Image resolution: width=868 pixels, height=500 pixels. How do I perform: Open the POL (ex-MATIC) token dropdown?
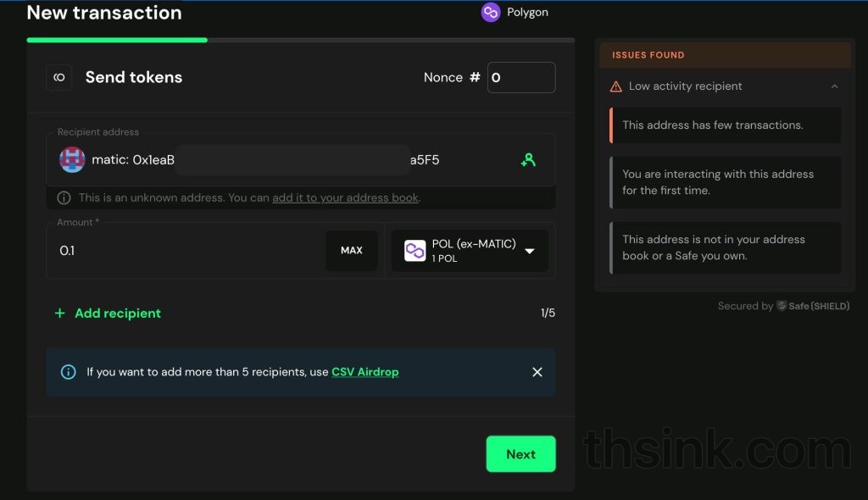529,251
